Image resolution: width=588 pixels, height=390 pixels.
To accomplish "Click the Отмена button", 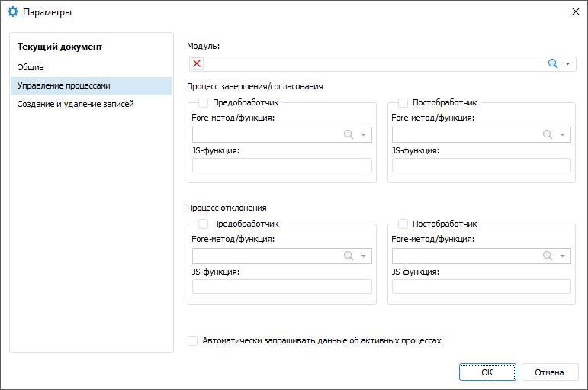I will coord(549,372).
